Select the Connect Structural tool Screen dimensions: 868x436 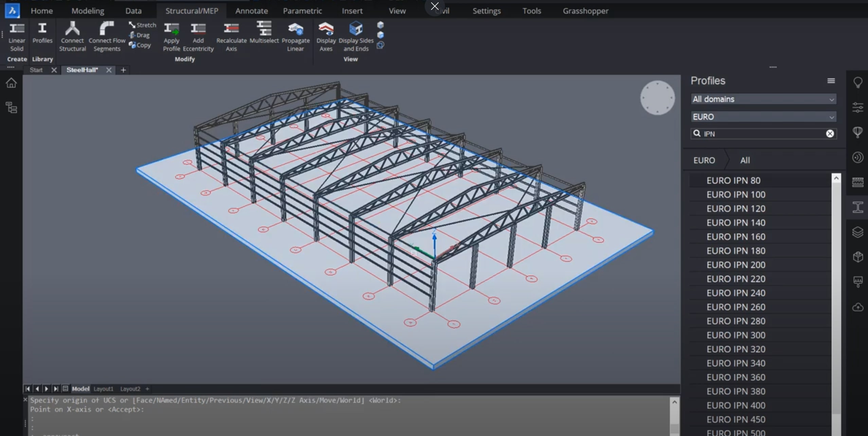[72, 36]
